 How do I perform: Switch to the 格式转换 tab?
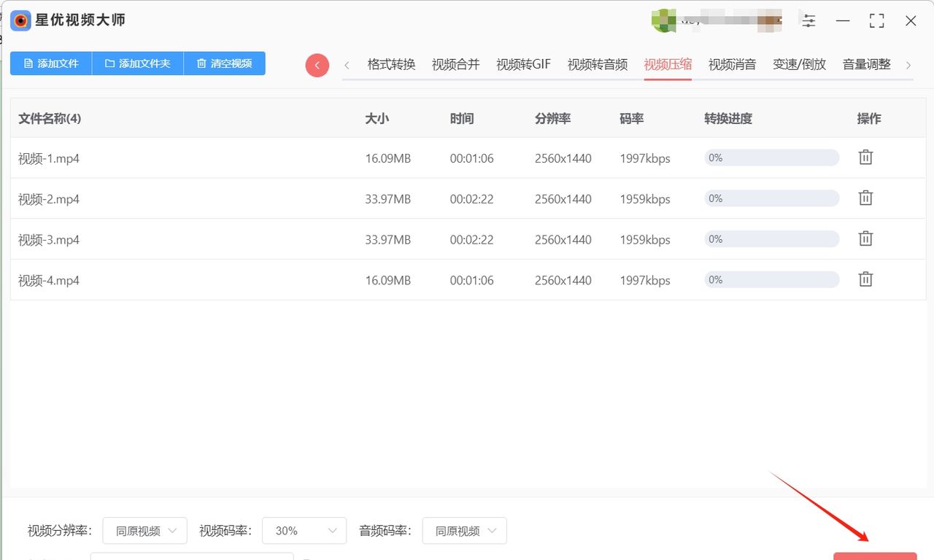[x=391, y=64]
